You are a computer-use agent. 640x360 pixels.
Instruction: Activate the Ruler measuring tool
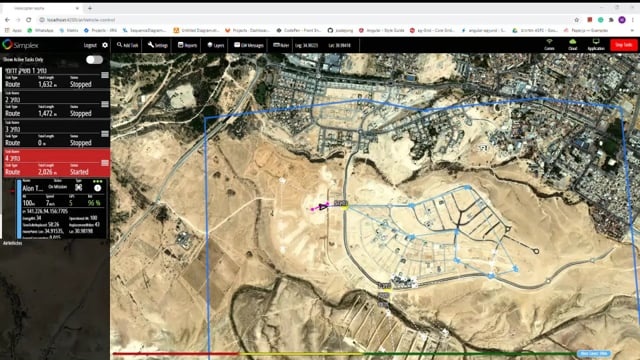281,45
